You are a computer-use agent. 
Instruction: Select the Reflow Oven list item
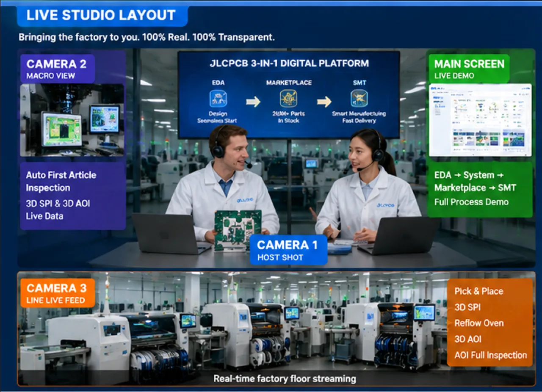point(479,323)
